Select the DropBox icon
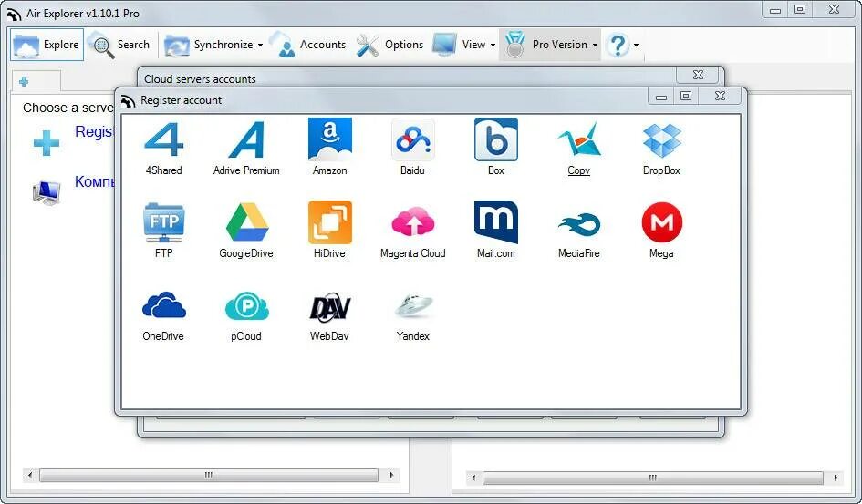Image resolution: width=862 pixels, height=504 pixels. (x=662, y=139)
